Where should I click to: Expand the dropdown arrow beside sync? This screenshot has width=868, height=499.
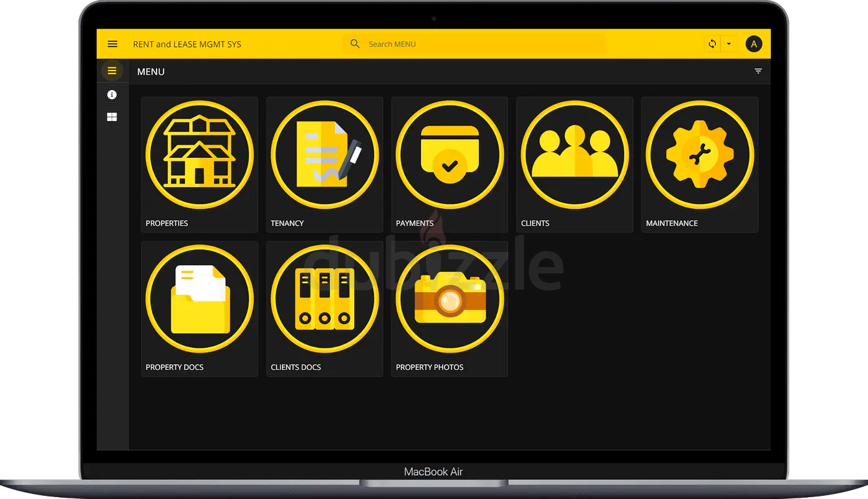[x=728, y=44]
